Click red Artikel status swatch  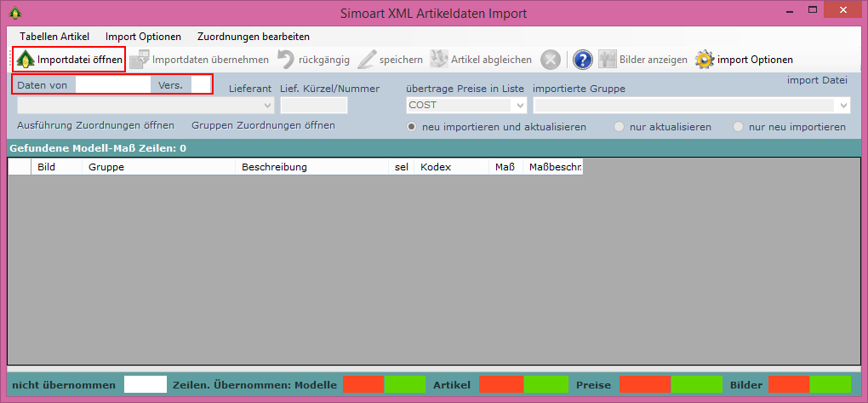pyautogui.click(x=501, y=384)
